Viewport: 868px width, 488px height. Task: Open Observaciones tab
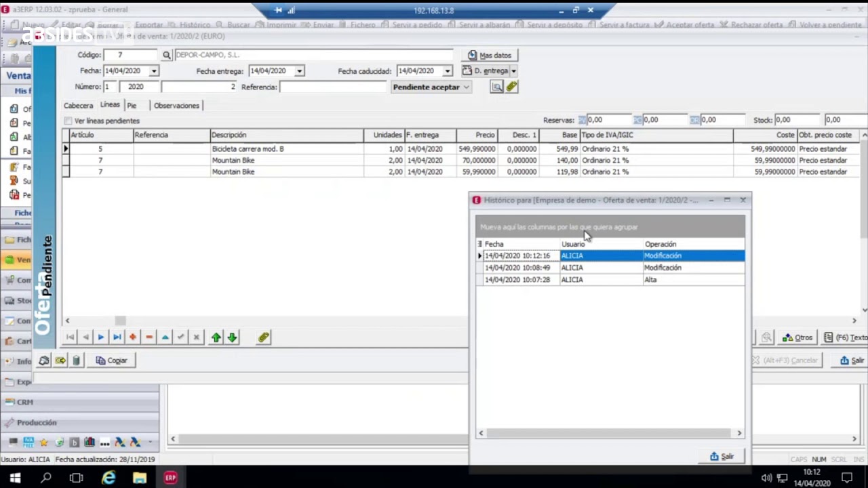click(176, 106)
